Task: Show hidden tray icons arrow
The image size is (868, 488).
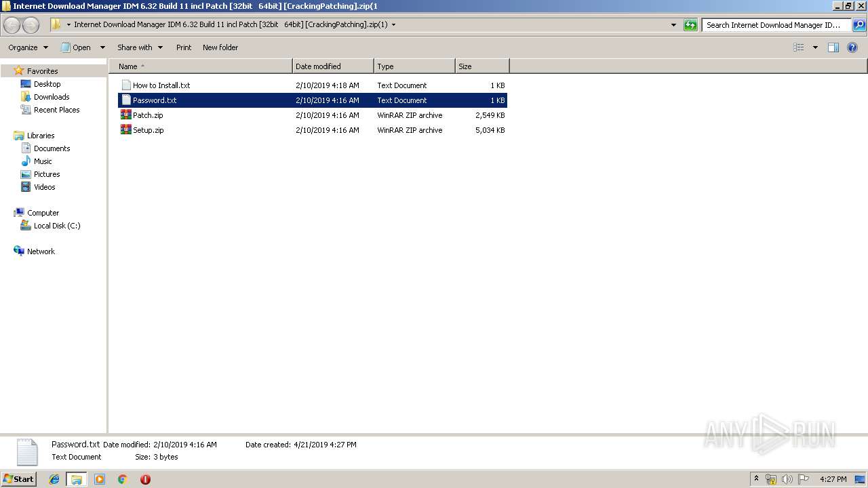Action: coord(757,479)
